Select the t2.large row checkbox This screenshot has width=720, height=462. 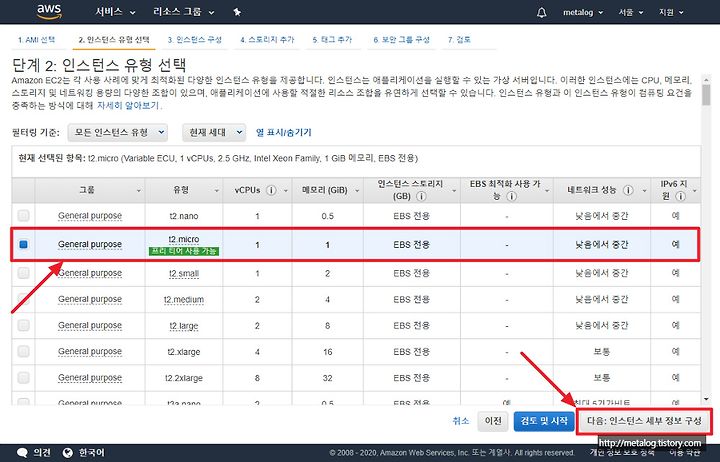(23, 325)
